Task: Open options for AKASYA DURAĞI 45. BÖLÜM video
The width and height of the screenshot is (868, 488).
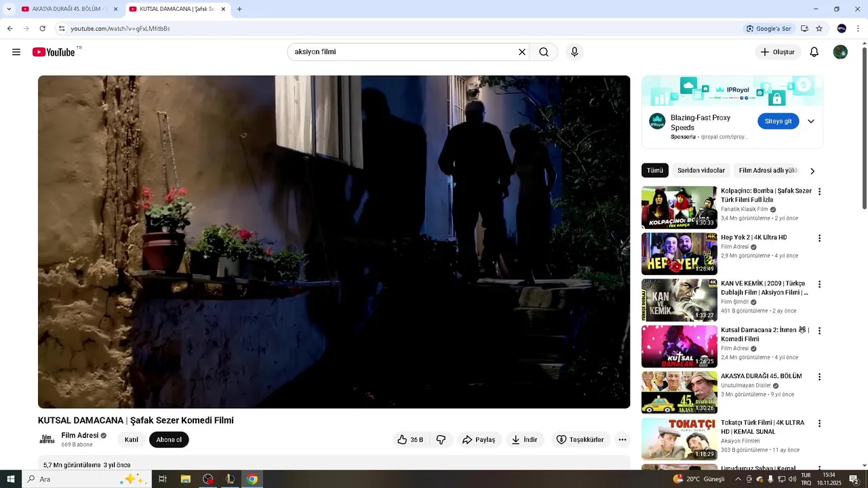Action: pyautogui.click(x=819, y=377)
